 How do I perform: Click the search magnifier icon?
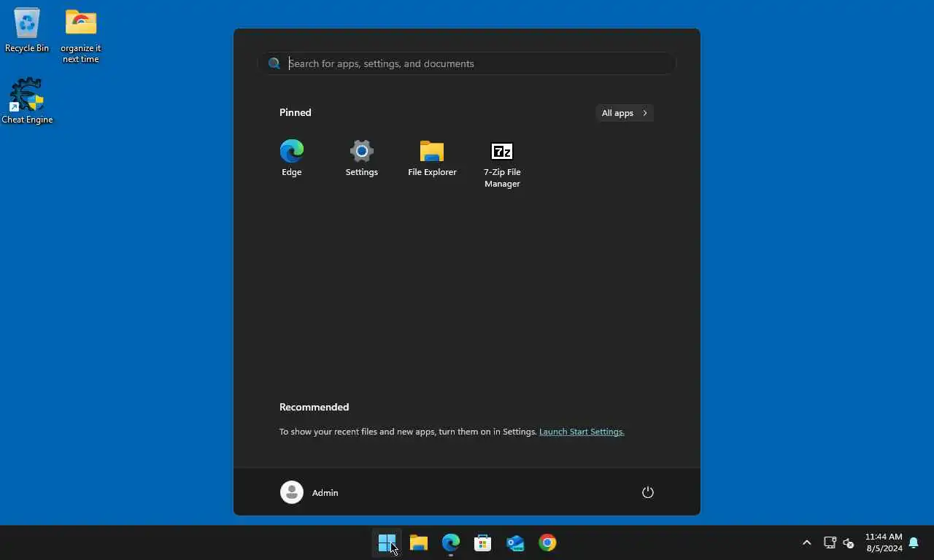point(274,63)
